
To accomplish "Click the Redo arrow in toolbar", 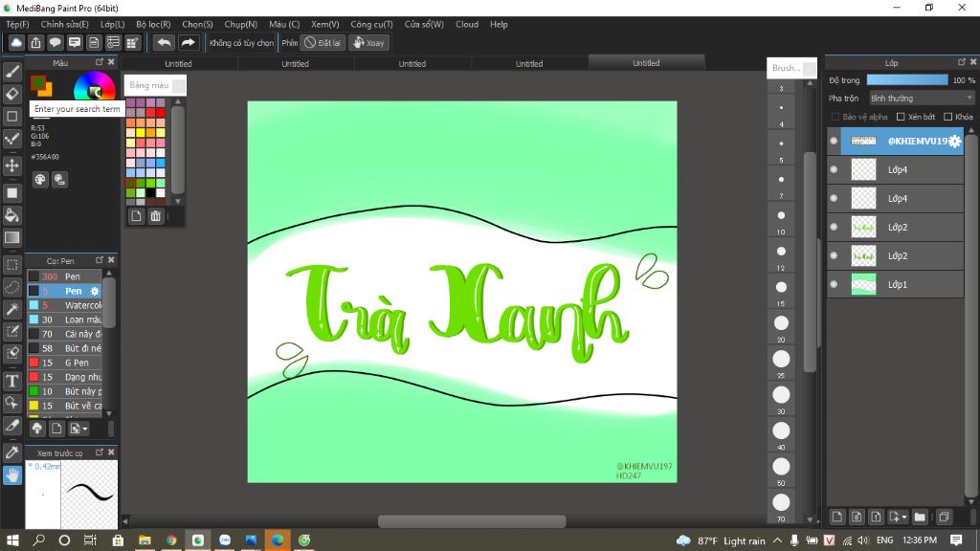I will pos(188,42).
